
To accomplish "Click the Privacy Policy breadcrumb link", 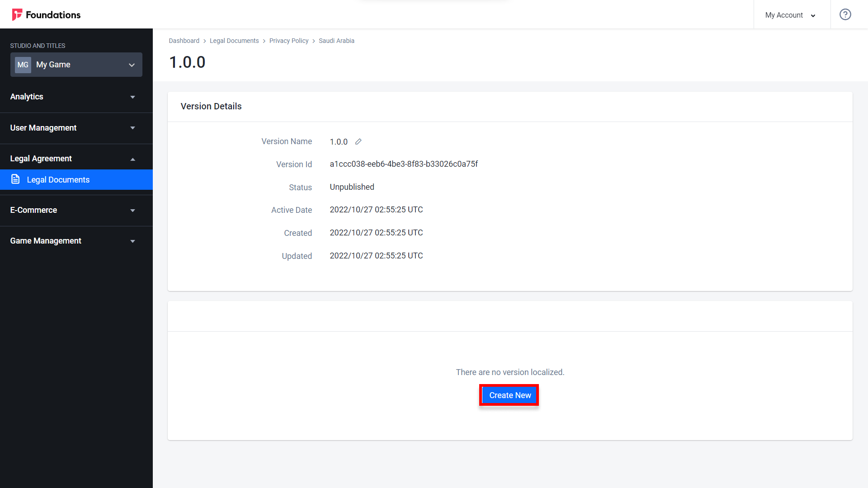I will tap(289, 41).
